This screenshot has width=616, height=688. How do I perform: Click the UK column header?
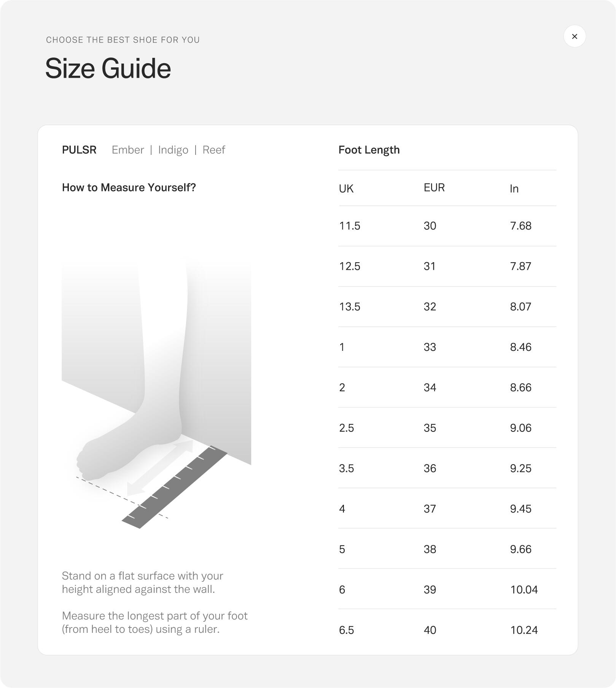(x=346, y=189)
